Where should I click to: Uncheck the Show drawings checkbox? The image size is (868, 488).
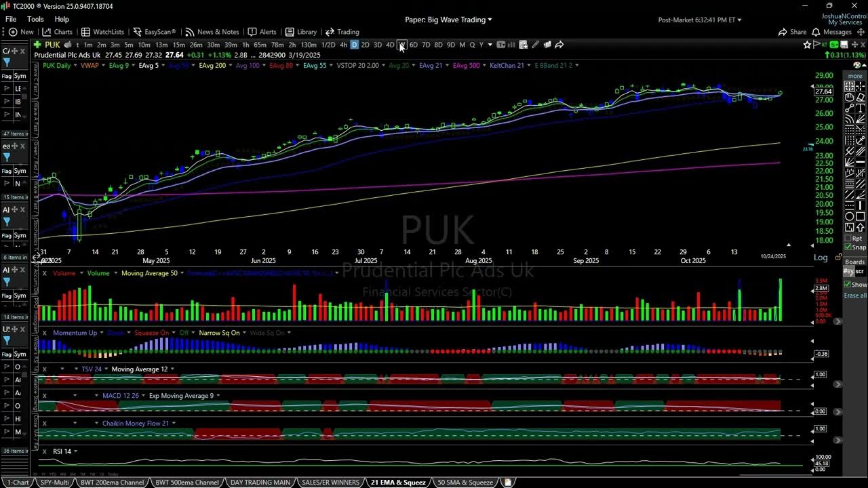coord(848,284)
